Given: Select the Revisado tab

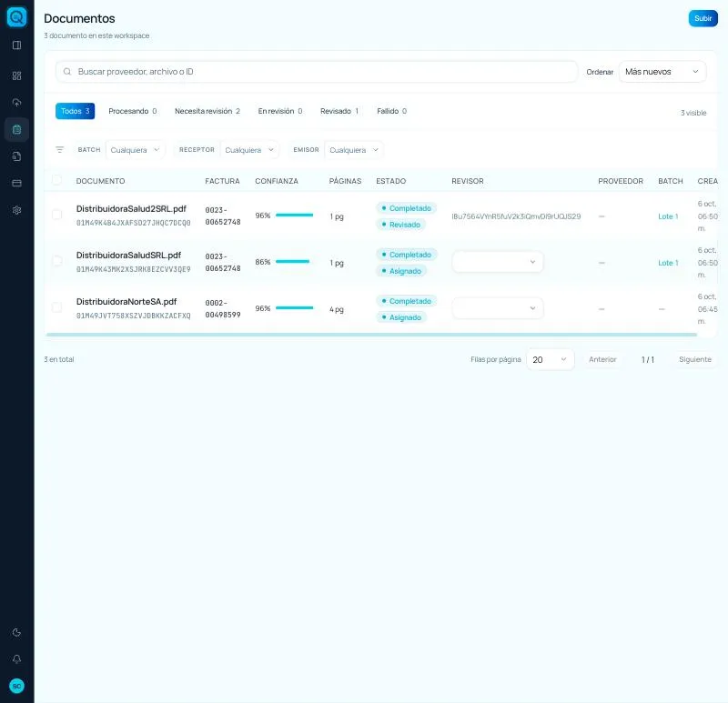Looking at the screenshot, I should (339, 111).
